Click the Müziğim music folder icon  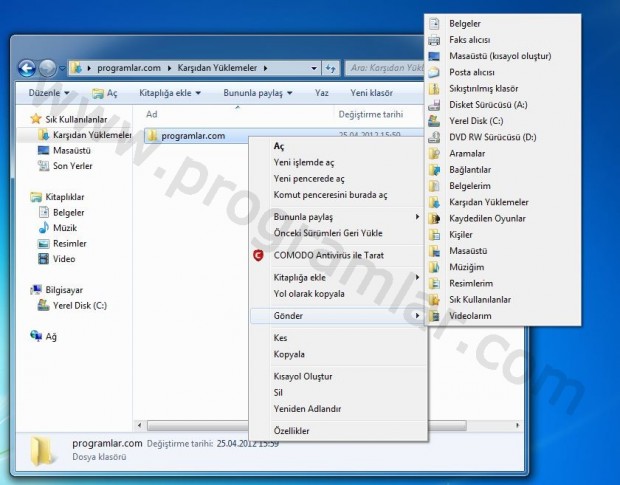434,267
